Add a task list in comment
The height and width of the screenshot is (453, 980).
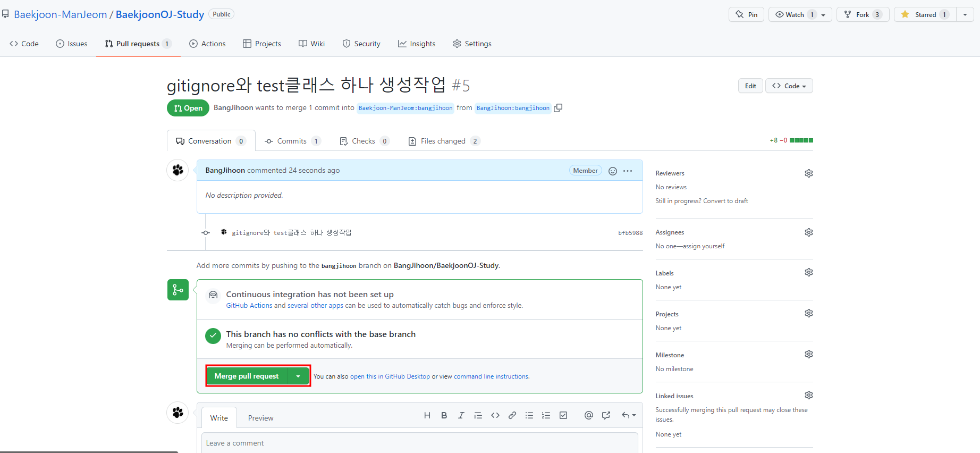[563, 416]
